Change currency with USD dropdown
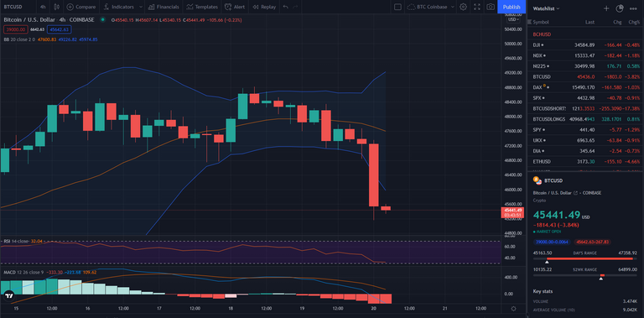 click(513, 19)
